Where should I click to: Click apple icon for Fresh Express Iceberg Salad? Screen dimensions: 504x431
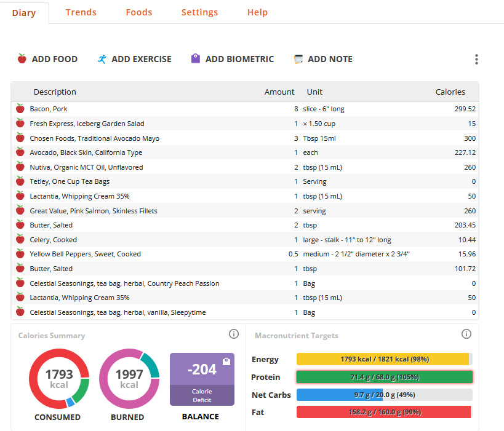tap(20, 124)
